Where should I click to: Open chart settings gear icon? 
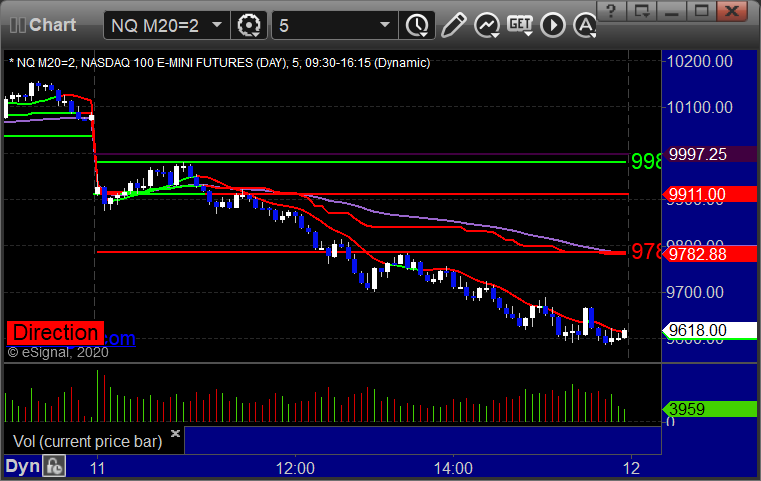(249, 25)
